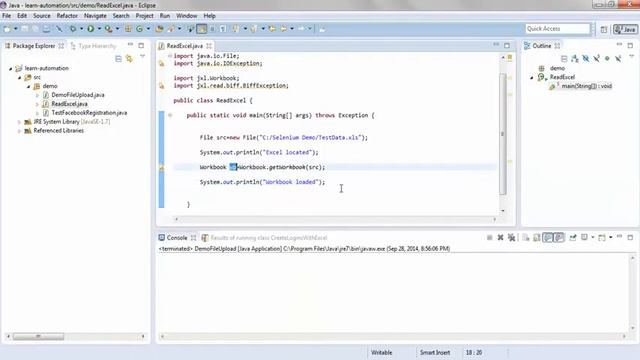Screen dimensions: 640x360
Task: Toggle Hide Local Types in Outline toolbar
Action: tap(618, 59)
